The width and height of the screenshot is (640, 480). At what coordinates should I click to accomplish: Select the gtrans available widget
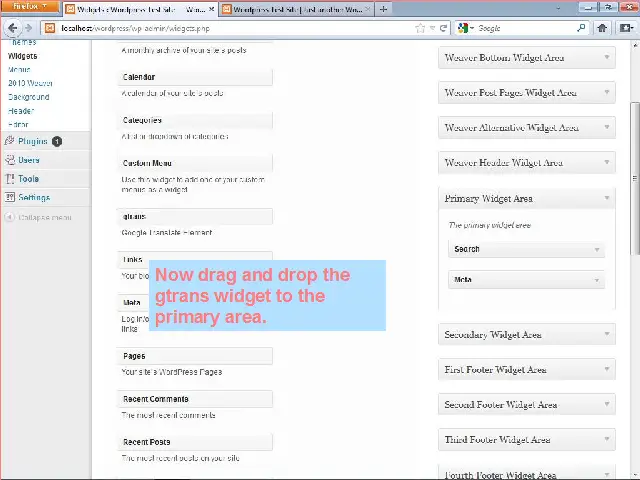click(x=195, y=217)
